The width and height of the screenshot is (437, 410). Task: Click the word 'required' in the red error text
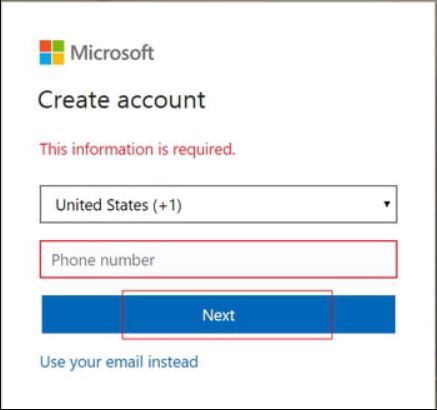tap(202, 150)
